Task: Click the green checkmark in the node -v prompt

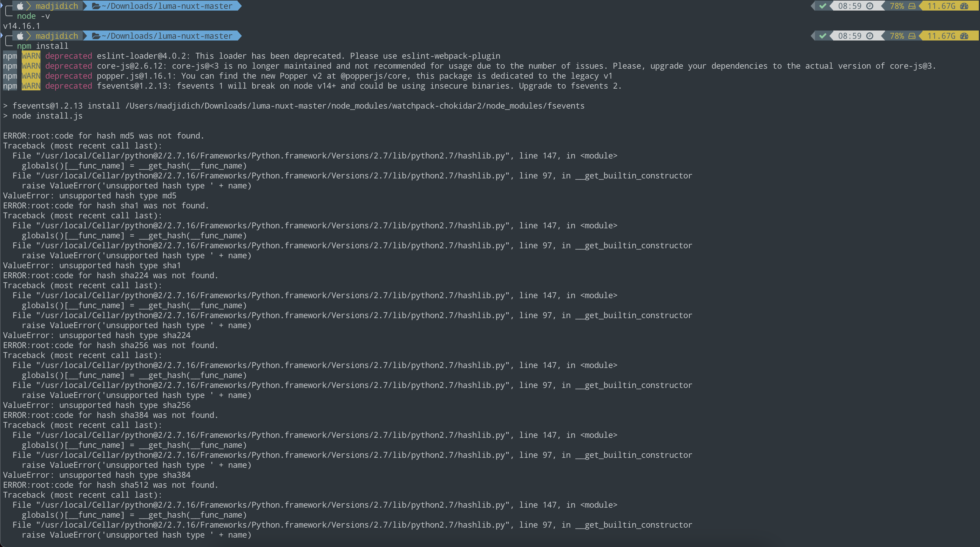Action: point(823,6)
